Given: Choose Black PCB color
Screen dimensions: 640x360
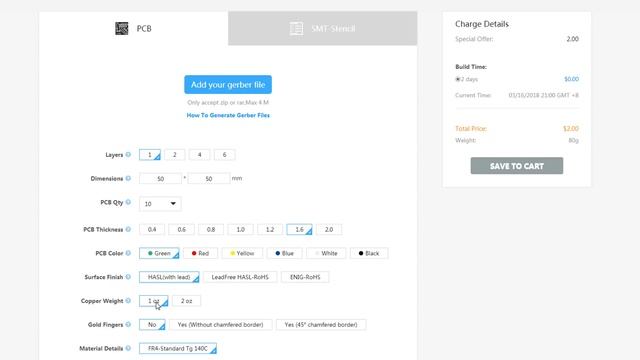Looking at the screenshot, I should (x=369, y=253).
